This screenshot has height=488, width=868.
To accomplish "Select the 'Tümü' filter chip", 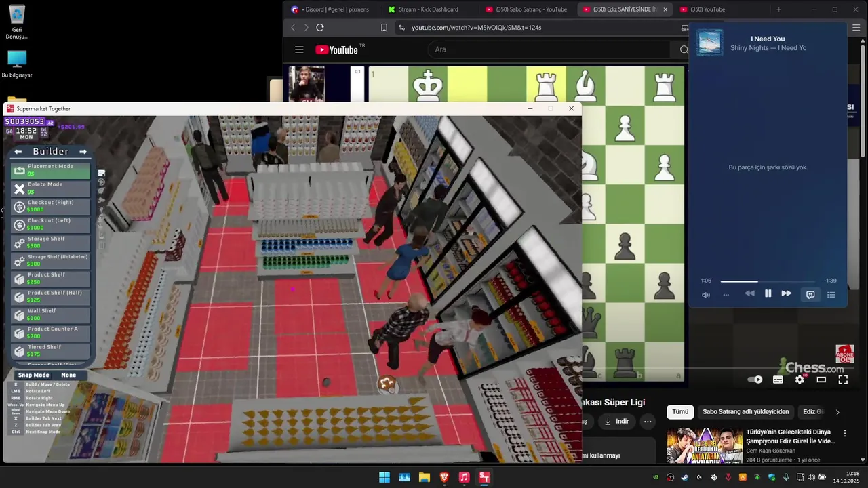I will tap(680, 411).
